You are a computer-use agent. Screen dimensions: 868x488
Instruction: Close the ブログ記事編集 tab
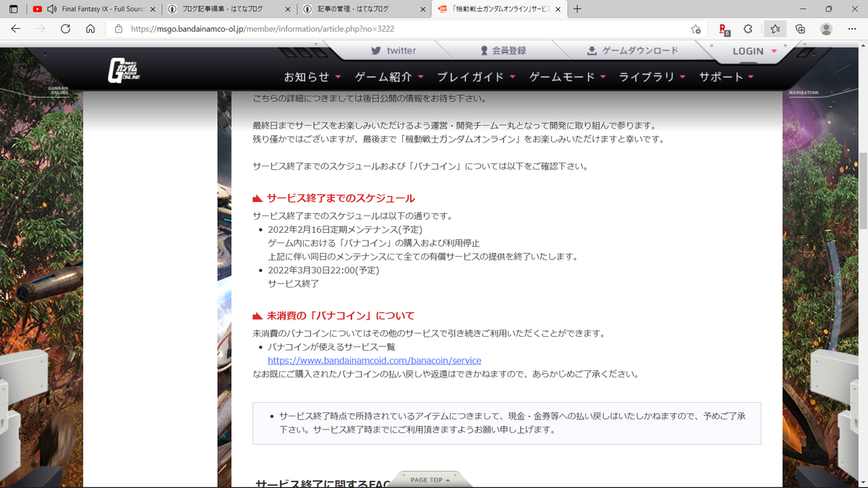[288, 9]
